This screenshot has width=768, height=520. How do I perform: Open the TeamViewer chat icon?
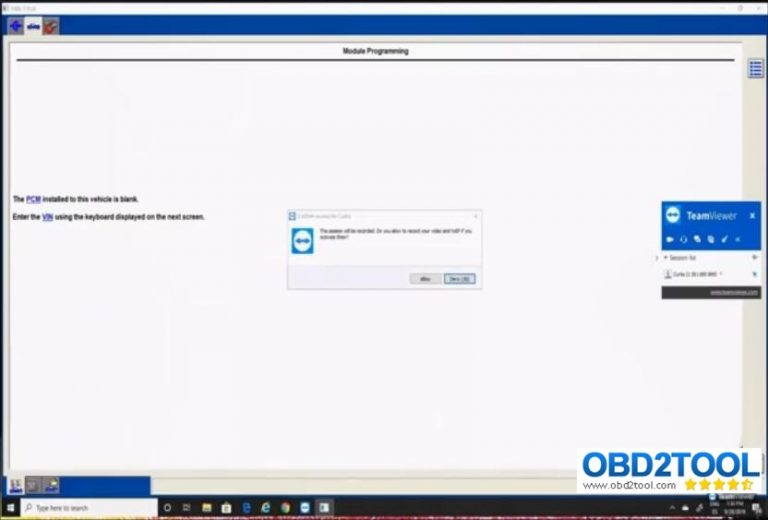697,239
